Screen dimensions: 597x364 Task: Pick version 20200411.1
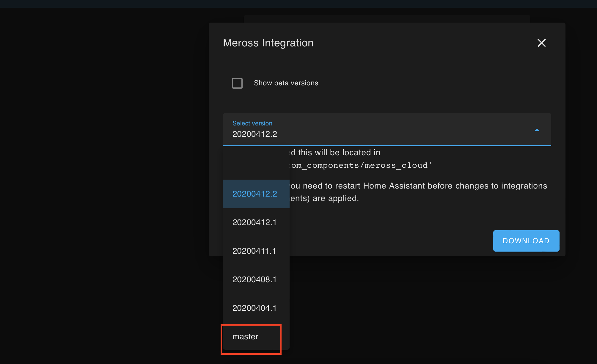254,251
